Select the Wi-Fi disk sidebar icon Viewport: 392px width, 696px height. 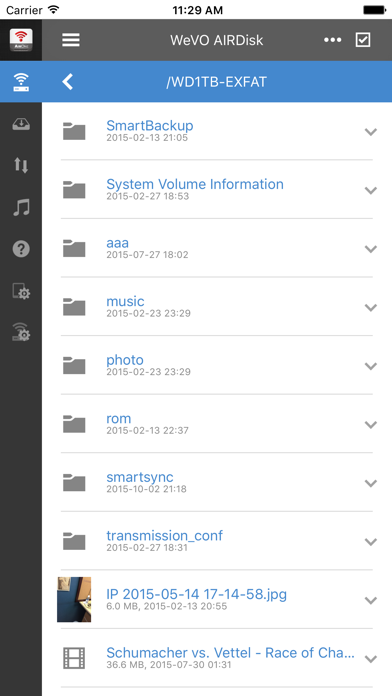21,82
